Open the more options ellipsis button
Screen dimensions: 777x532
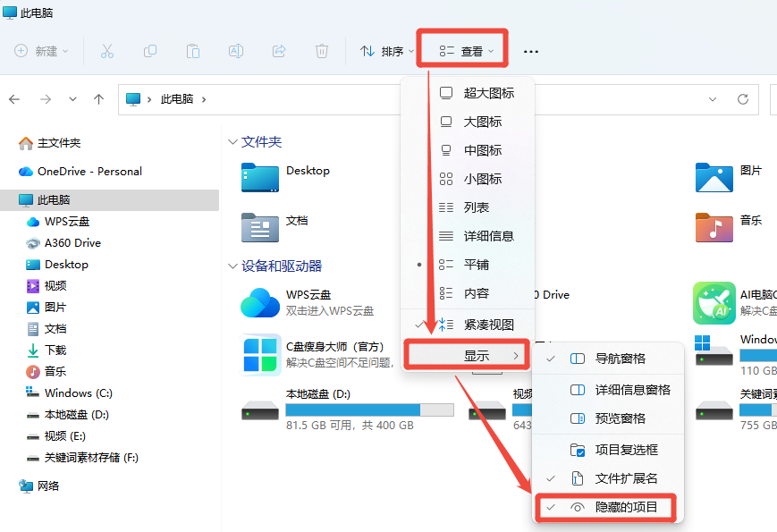click(x=531, y=52)
